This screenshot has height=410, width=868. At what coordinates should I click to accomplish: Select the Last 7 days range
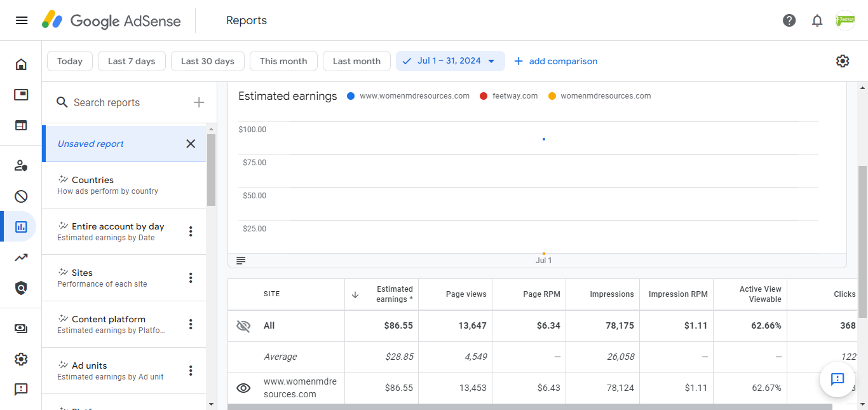132,61
